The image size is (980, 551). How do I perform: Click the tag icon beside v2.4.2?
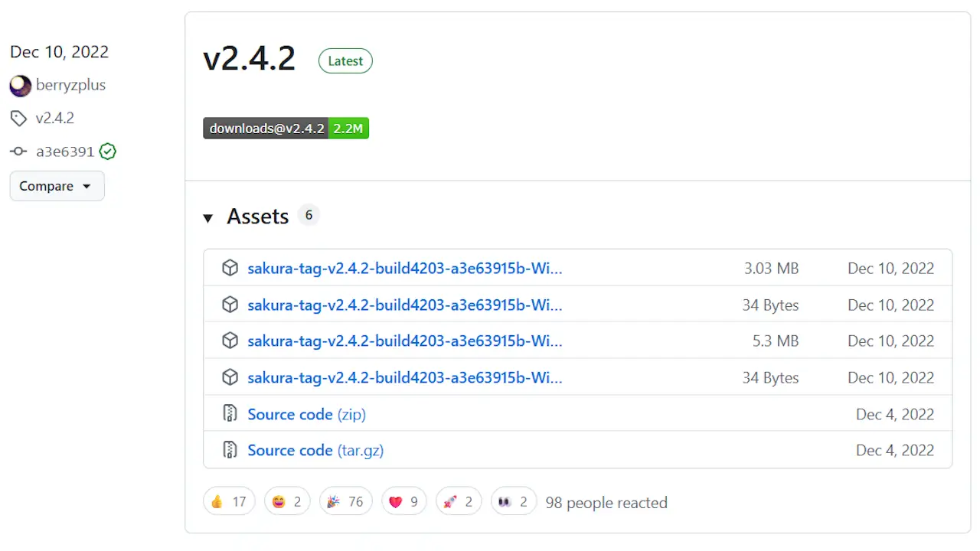tap(18, 119)
